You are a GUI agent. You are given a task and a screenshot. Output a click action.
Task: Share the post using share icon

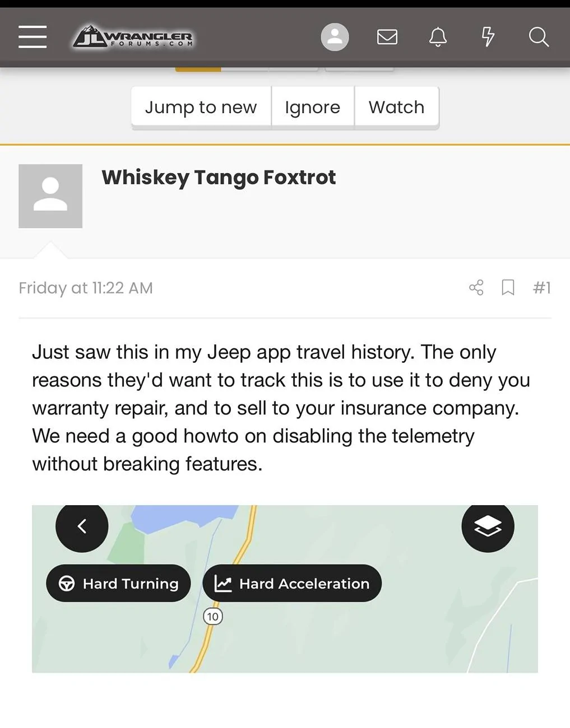[476, 288]
